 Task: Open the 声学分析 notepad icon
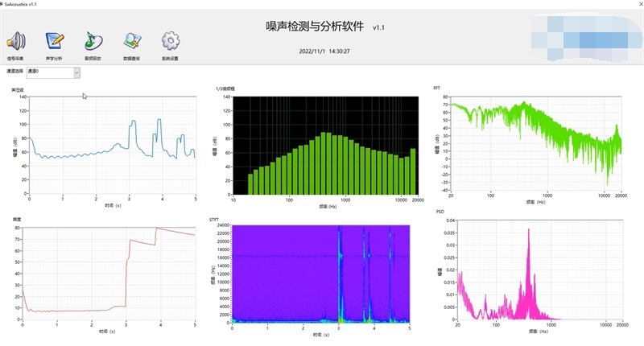(55, 40)
